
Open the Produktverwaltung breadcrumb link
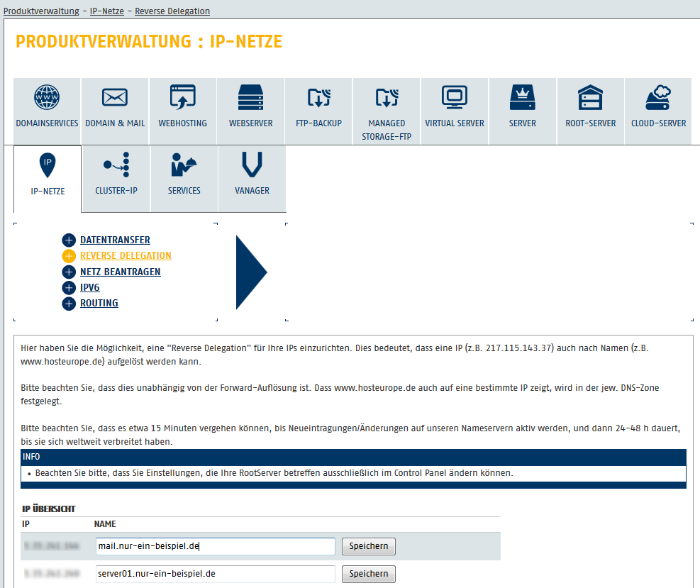[x=41, y=11]
